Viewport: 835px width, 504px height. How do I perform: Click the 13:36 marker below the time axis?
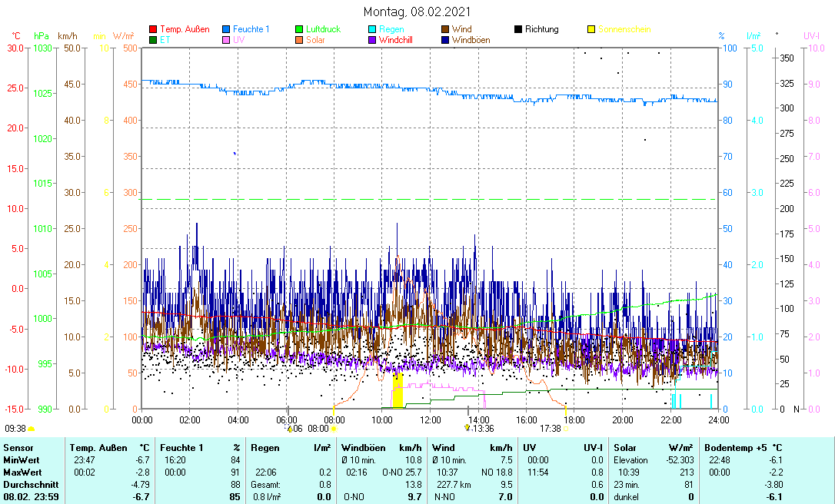(483, 429)
